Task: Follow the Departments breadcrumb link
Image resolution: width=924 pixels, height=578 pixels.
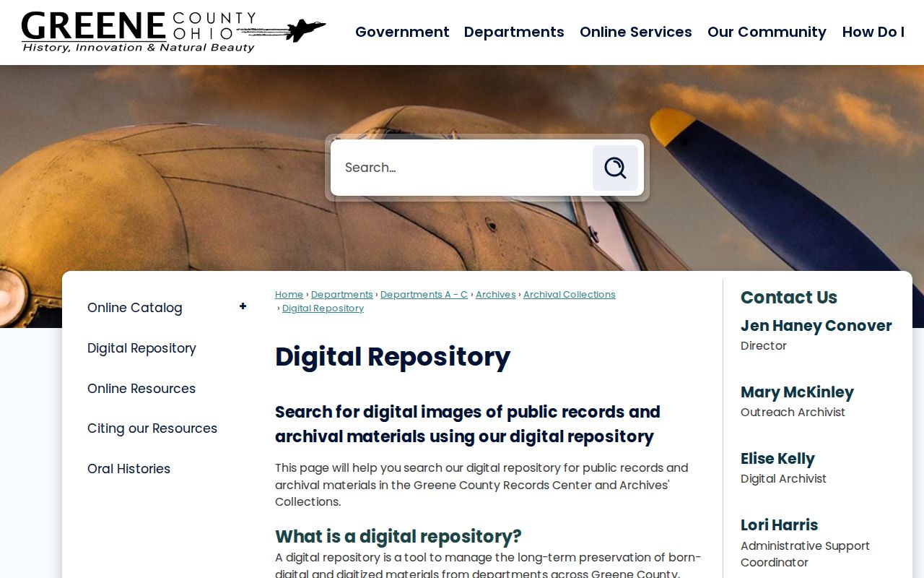Action: pos(342,295)
